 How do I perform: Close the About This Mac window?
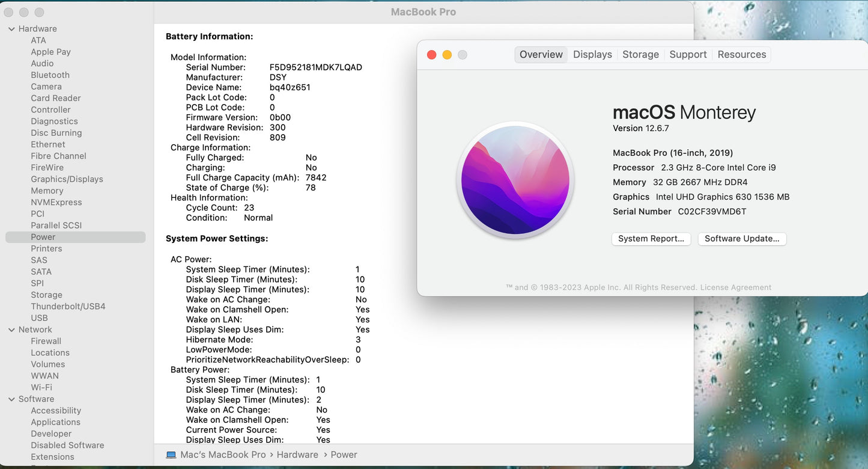coord(431,55)
